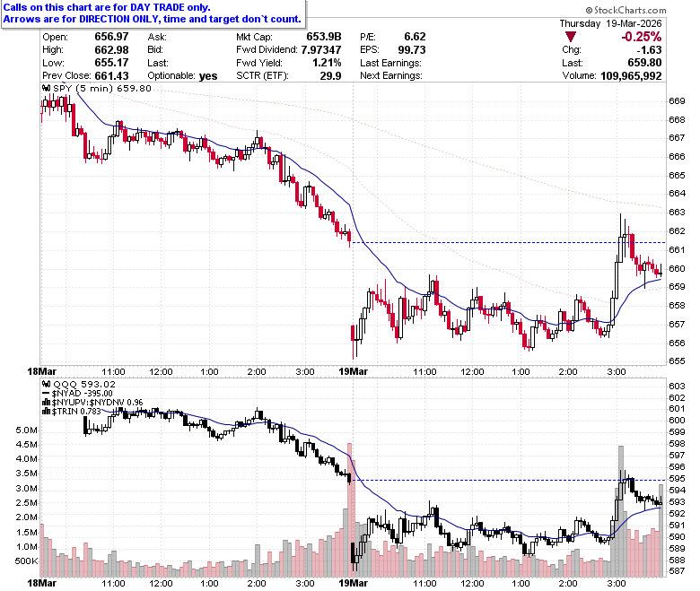Select the 19Mar date marker on SPY axis

pyautogui.click(x=353, y=371)
